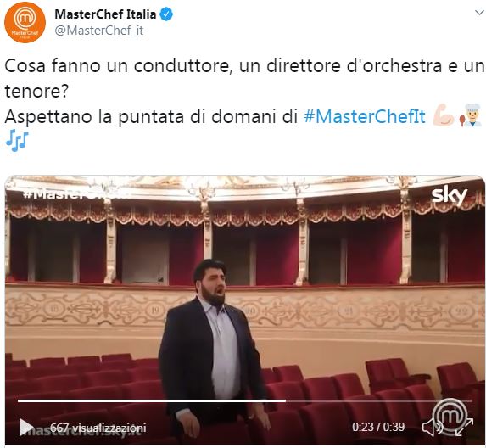Click the blue verified badge

click(166, 14)
